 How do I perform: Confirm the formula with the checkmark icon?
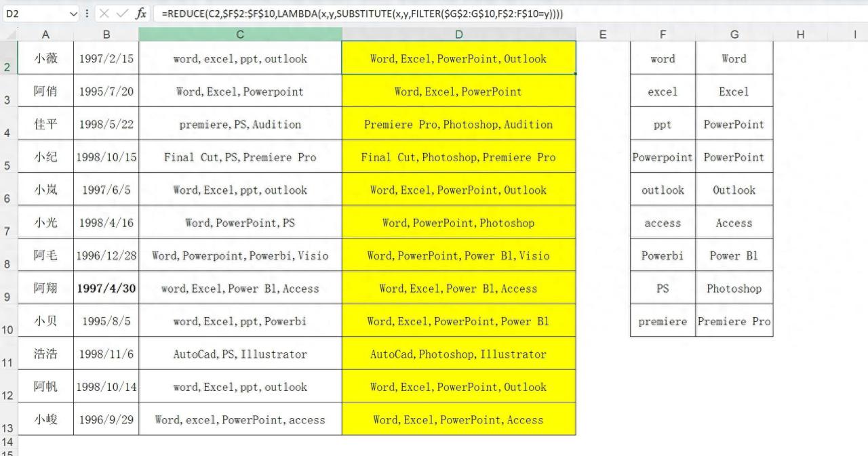coord(122,14)
